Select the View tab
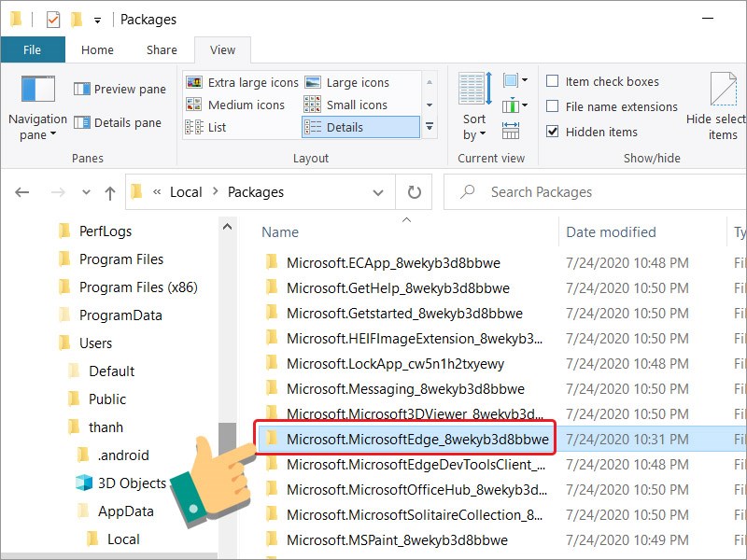This screenshot has height=560, width=747. (222, 50)
